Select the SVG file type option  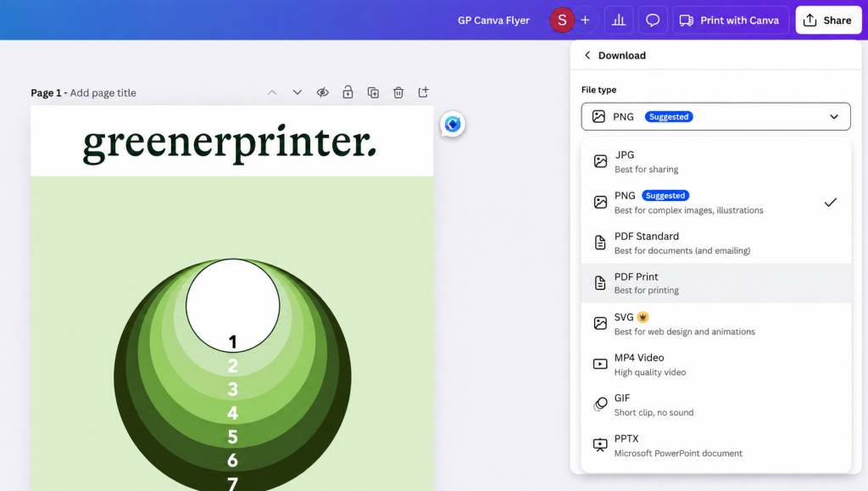pos(715,323)
